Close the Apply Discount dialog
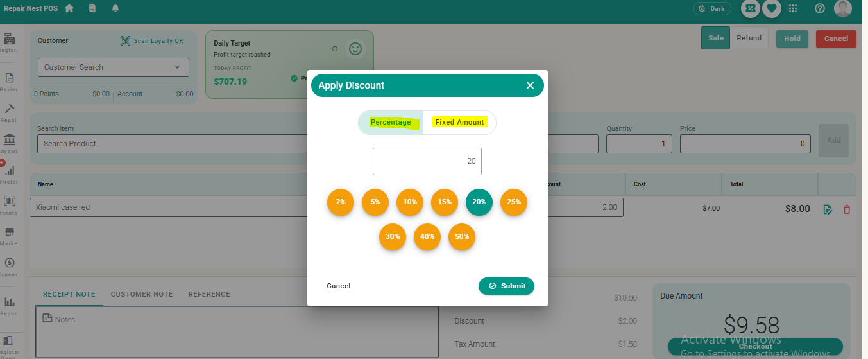This screenshot has width=868, height=359. click(530, 85)
